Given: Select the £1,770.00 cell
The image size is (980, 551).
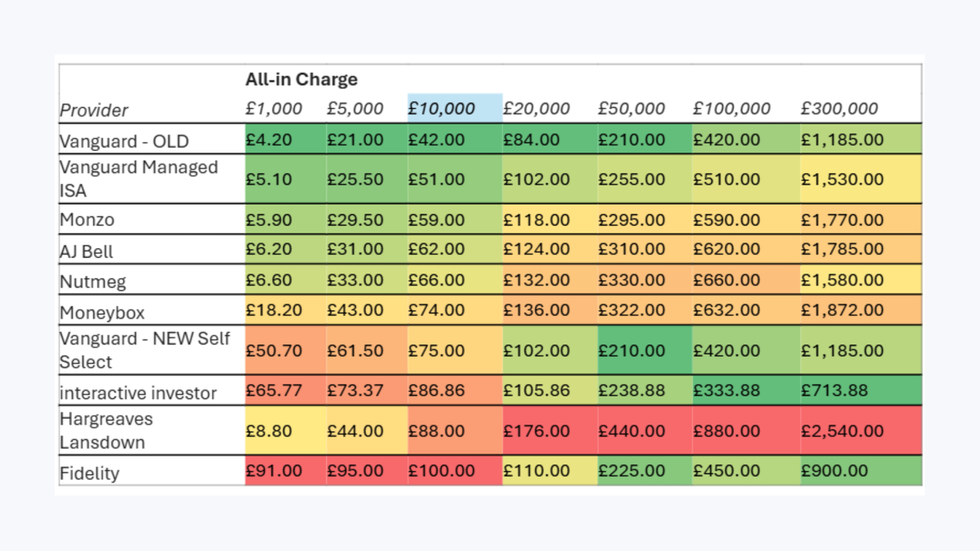Looking at the screenshot, I should coord(862,220).
